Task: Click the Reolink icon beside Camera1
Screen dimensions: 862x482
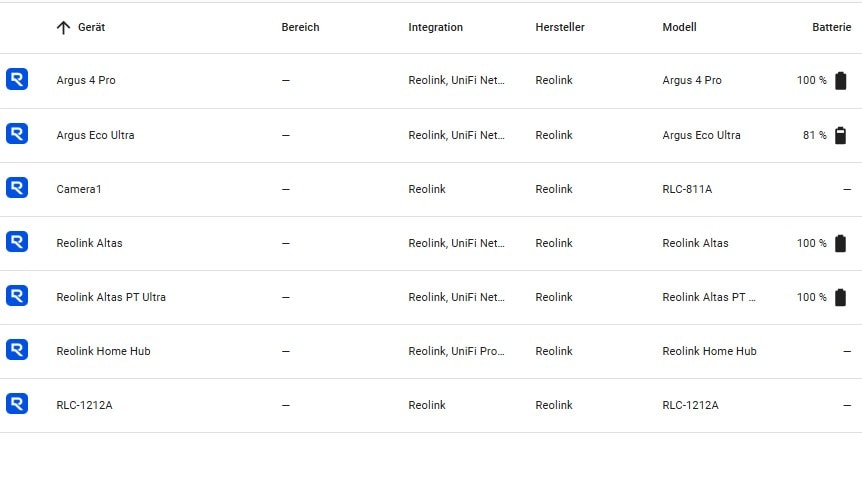Action: click(x=17, y=187)
